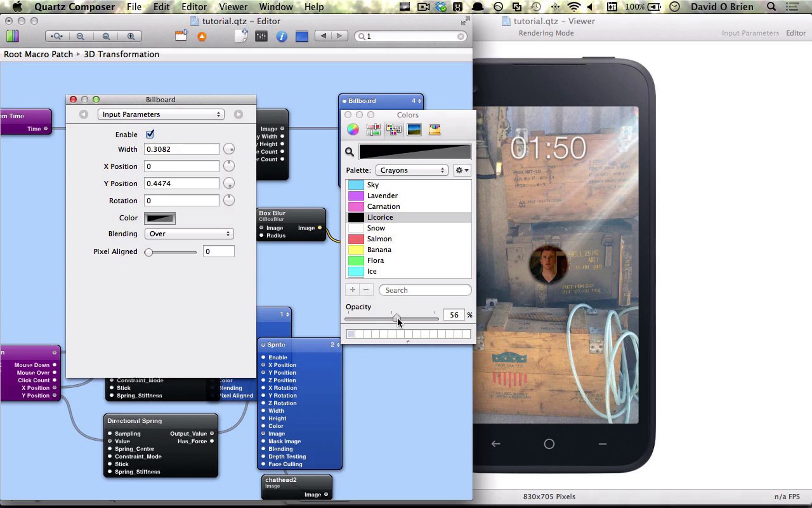Image resolution: width=812 pixels, height=508 pixels.
Task: Enter full screen for the Editor window
Action: coord(465,21)
